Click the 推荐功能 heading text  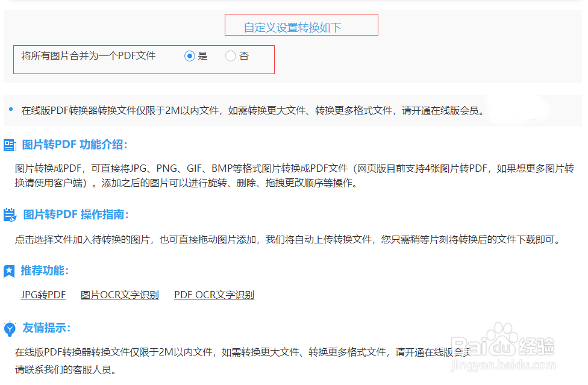point(45,271)
